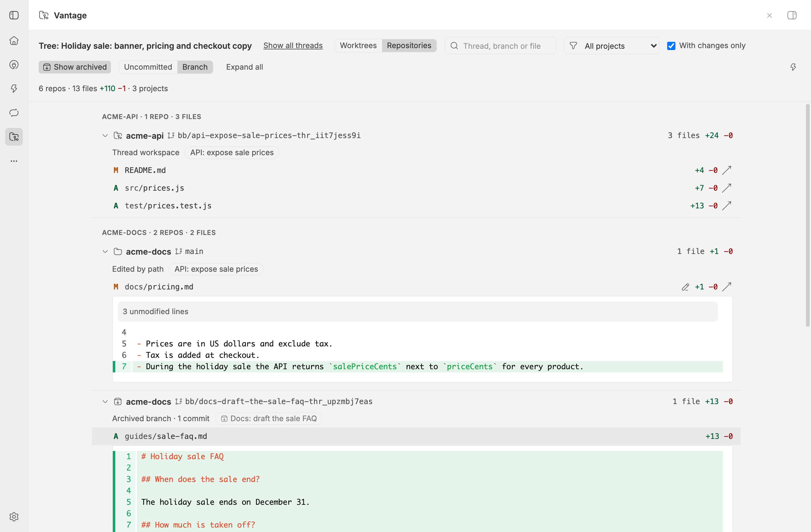Viewport: 811px width, 532px height.
Task: Click the lightning icon beside Expand all row
Action: coord(793,67)
